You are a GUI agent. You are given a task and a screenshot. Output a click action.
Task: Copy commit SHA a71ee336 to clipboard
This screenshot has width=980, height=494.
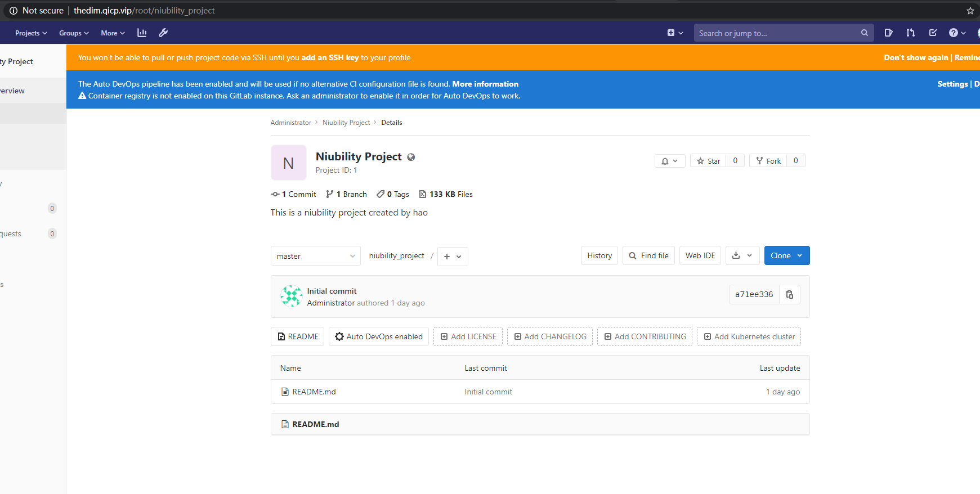pos(790,294)
